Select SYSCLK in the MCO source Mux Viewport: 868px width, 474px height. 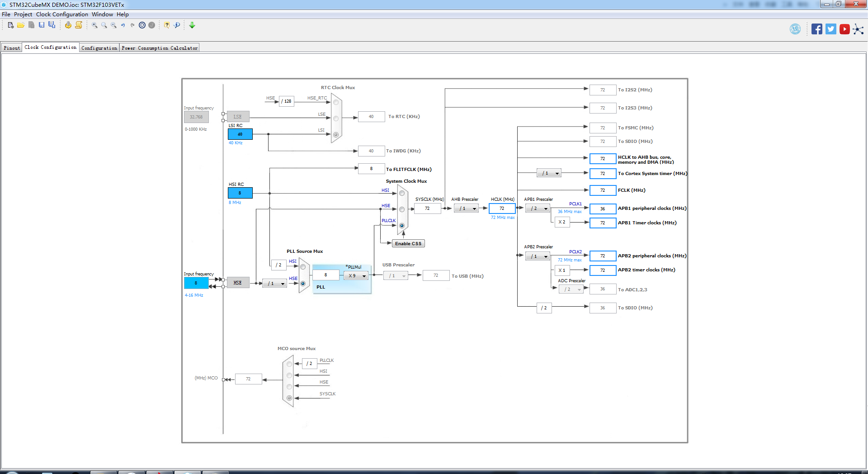[x=289, y=398]
